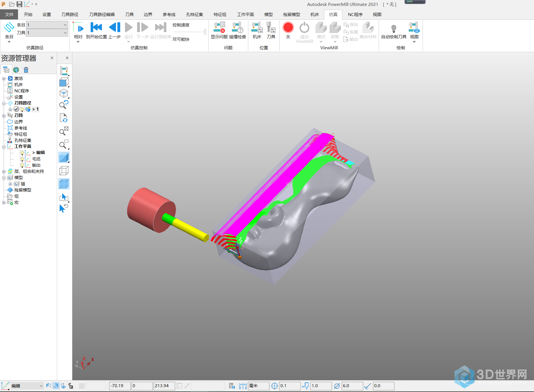Click the 到开始位置 rewind icon

click(x=96, y=28)
